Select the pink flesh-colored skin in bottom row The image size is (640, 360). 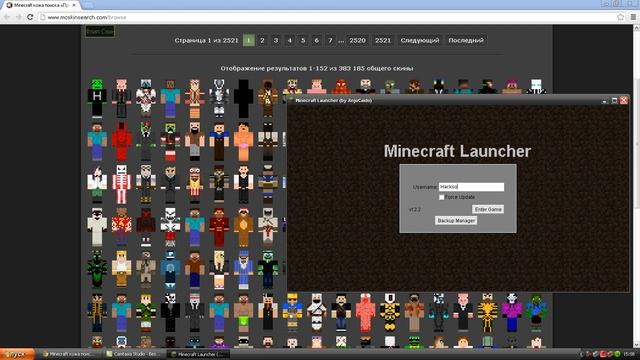[365, 312]
